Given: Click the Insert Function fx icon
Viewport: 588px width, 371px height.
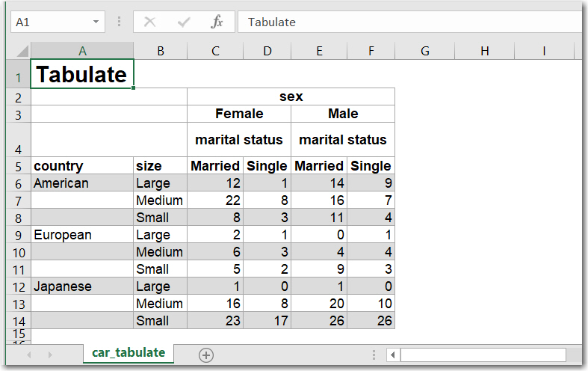Looking at the screenshot, I should pyautogui.click(x=217, y=22).
